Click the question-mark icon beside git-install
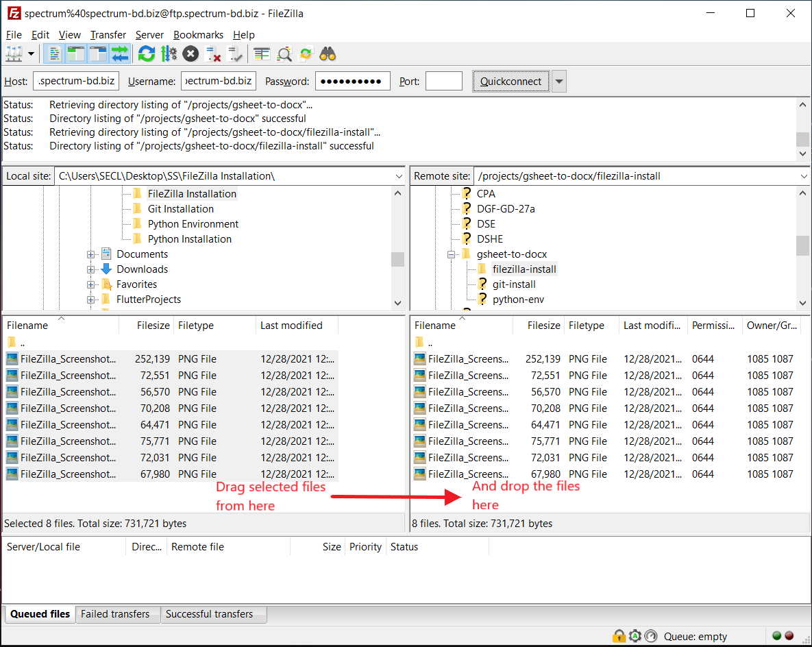Image resolution: width=812 pixels, height=647 pixels. [482, 284]
